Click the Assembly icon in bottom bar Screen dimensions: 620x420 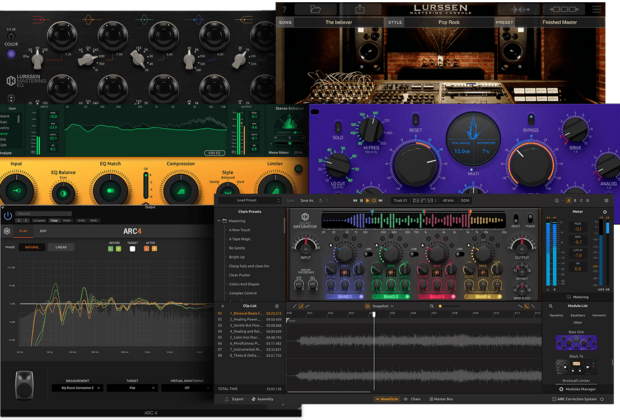[253, 399]
